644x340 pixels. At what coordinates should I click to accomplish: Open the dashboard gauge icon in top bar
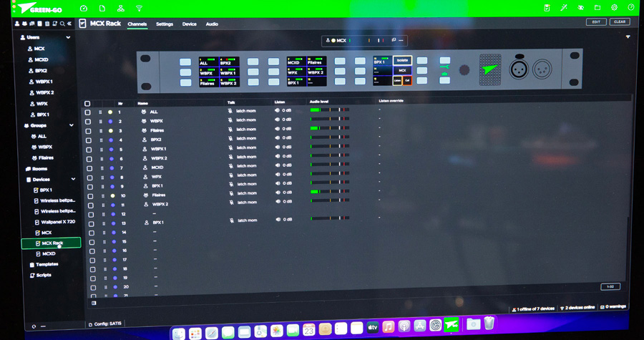(84, 8)
